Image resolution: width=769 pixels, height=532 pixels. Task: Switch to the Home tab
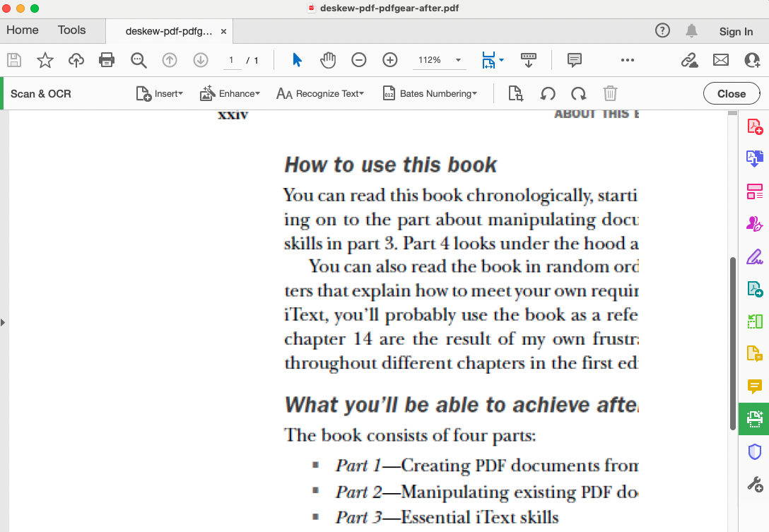23,30
